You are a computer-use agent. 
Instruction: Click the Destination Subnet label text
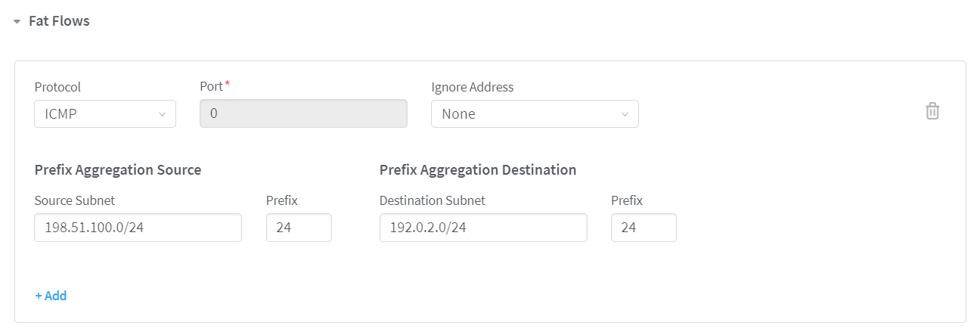click(x=433, y=200)
